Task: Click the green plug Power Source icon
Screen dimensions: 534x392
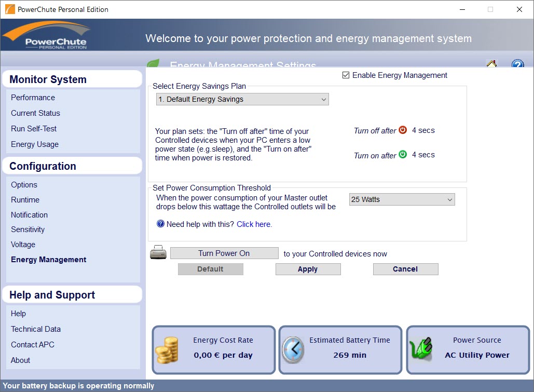Action: click(421, 349)
